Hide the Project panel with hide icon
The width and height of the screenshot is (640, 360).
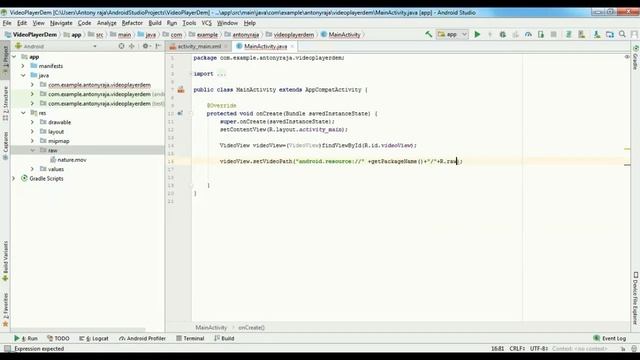[x=158, y=46]
